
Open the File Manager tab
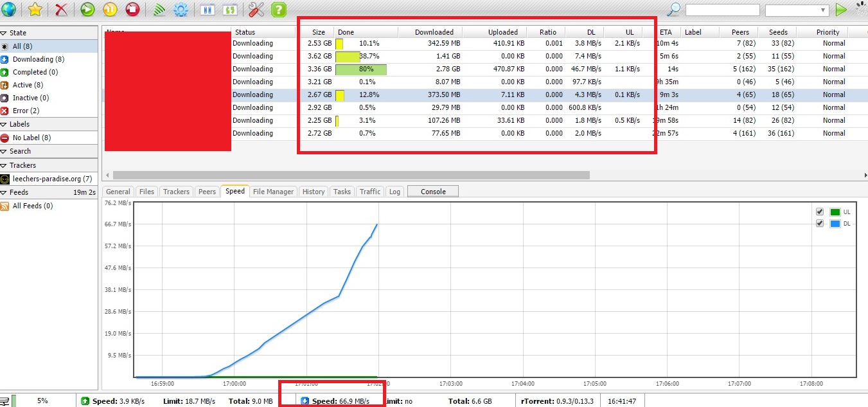[274, 192]
